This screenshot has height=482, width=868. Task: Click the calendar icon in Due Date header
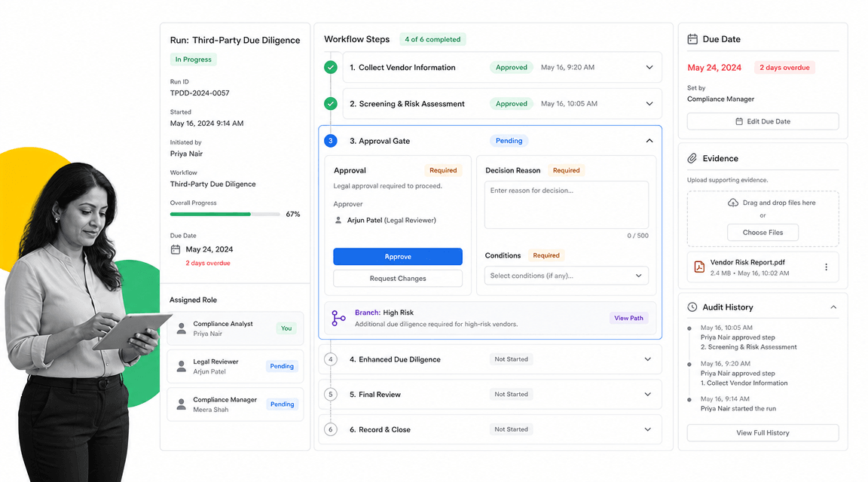pyautogui.click(x=692, y=39)
